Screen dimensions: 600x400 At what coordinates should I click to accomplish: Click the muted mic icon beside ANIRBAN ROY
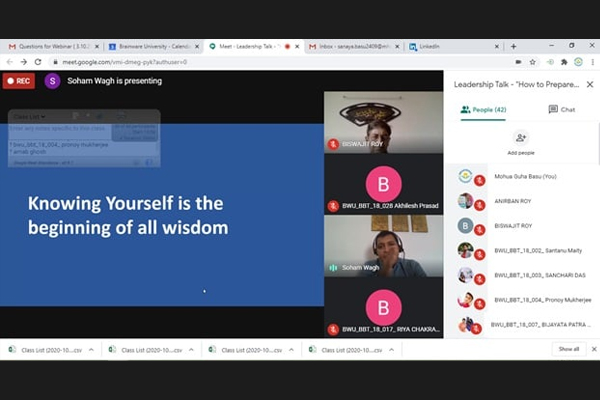pyautogui.click(x=480, y=204)
